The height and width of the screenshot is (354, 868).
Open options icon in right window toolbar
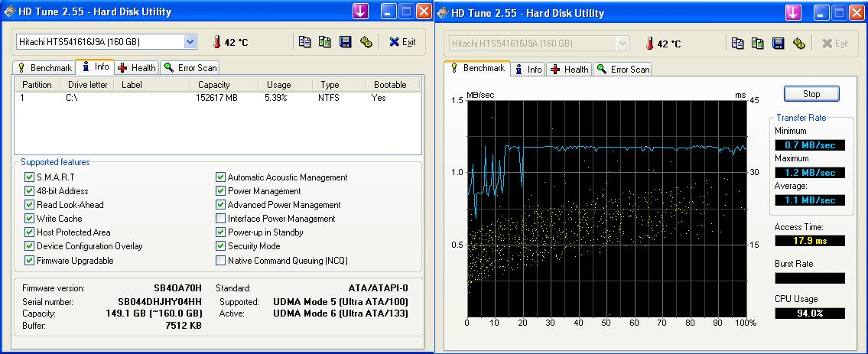[x=798, y=43]
